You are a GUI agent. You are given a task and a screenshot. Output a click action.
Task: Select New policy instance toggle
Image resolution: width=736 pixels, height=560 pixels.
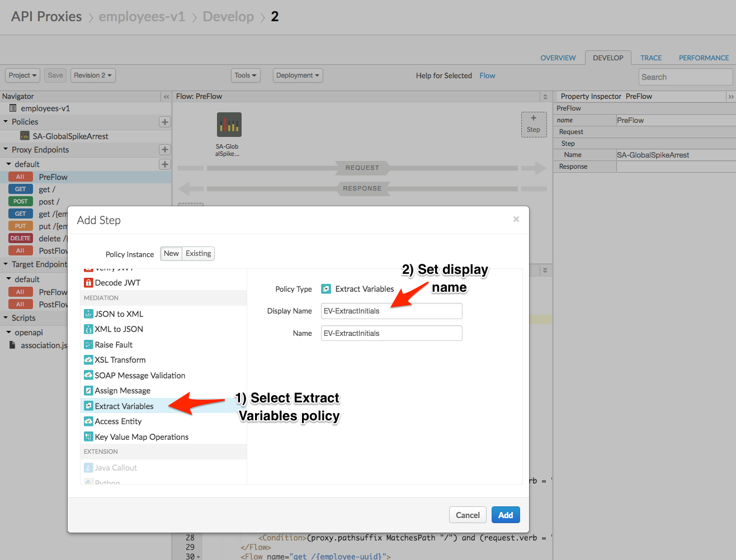[171, 254]
